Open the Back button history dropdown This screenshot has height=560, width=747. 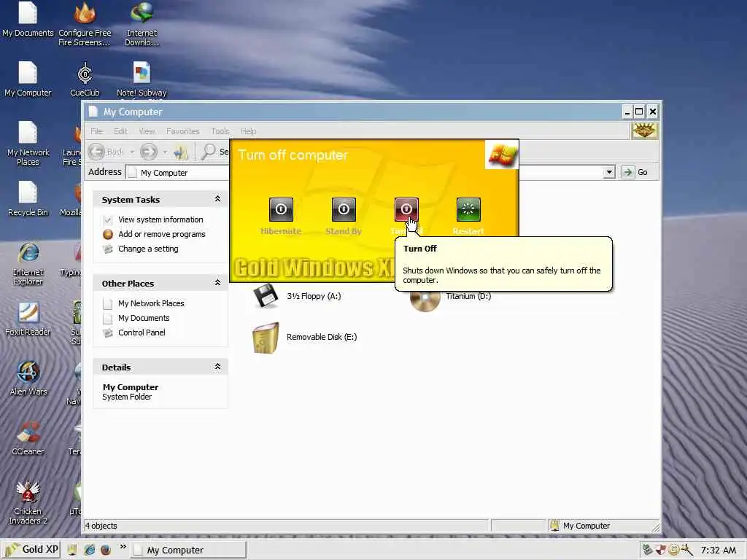132,152
